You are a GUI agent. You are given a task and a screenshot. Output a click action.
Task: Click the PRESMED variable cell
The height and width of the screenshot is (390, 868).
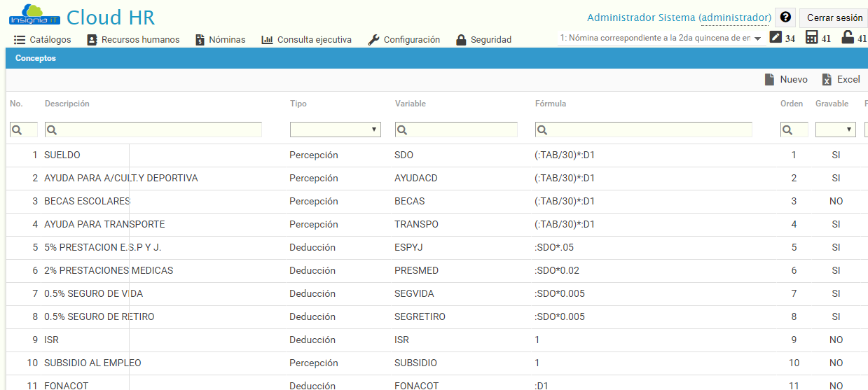tap(416, 270)
